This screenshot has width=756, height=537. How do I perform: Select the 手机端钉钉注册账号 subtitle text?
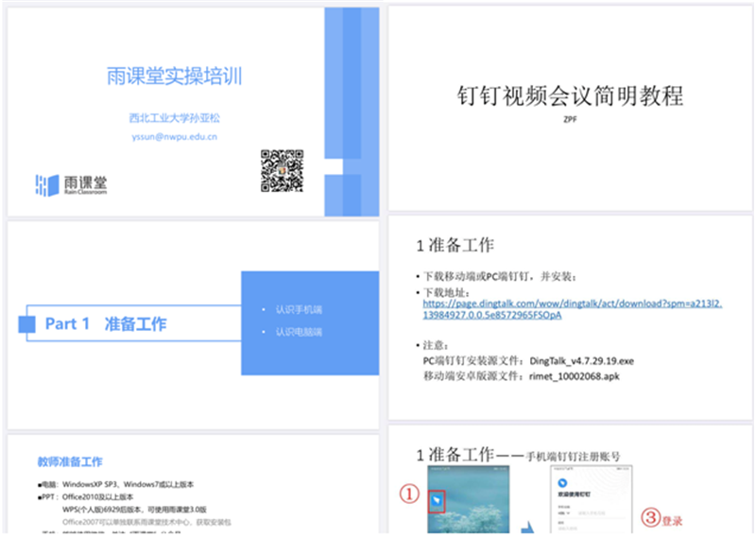[573, 457]
